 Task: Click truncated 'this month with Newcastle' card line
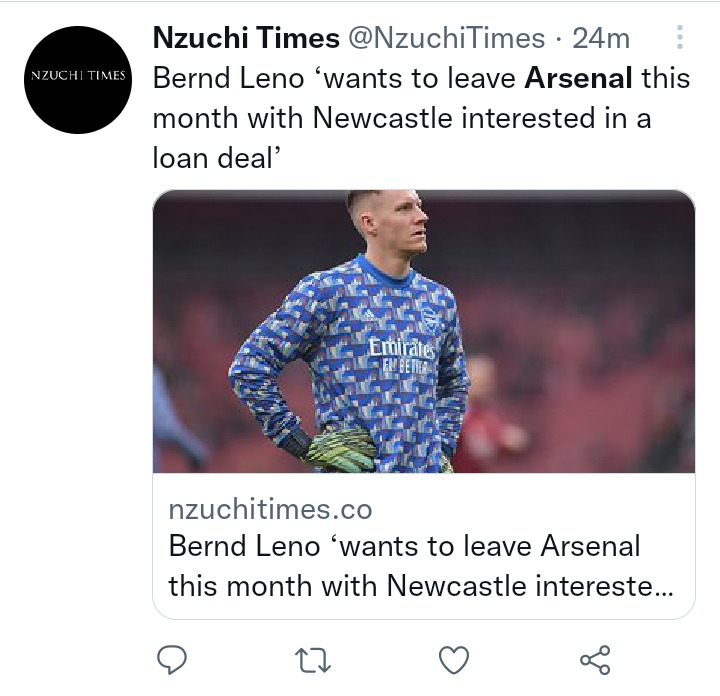pos(420,586)
